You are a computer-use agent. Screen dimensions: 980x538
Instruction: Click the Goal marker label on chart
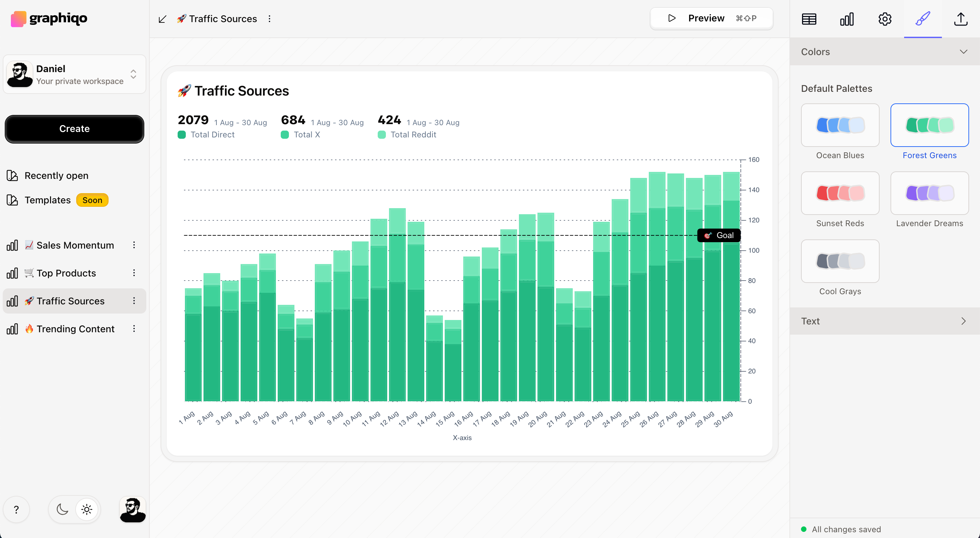(x=719, y=235)
